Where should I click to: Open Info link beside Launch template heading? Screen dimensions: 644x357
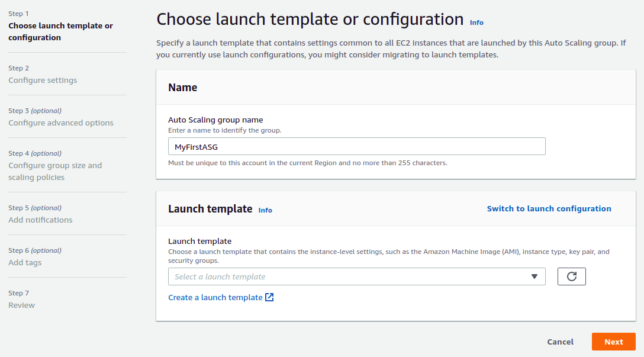click(x=265, y=210)
